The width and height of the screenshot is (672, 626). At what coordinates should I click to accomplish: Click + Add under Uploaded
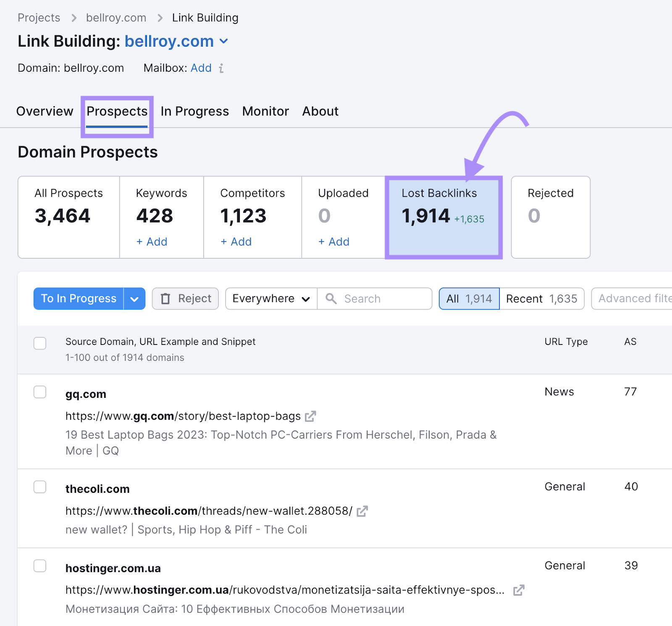click(334, 242)
